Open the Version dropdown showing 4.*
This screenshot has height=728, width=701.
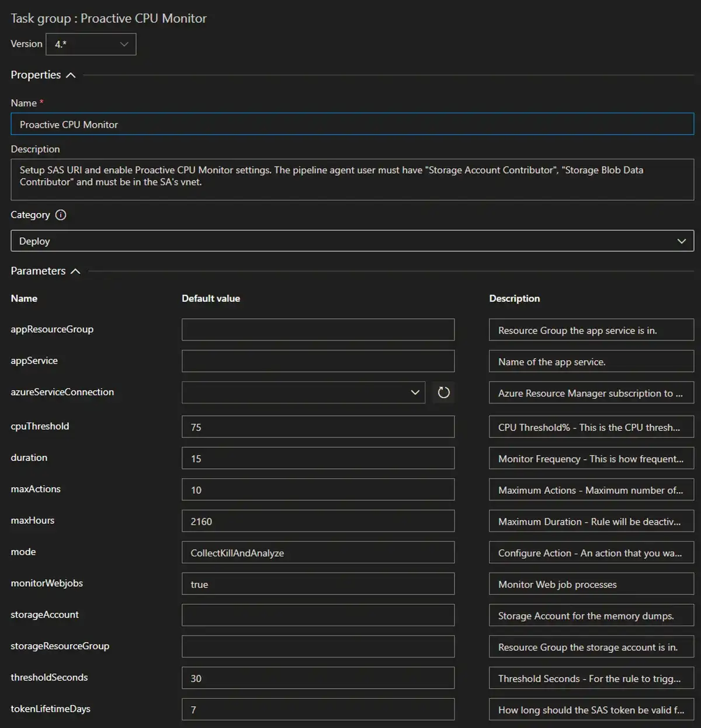click(x=91, y=44)
